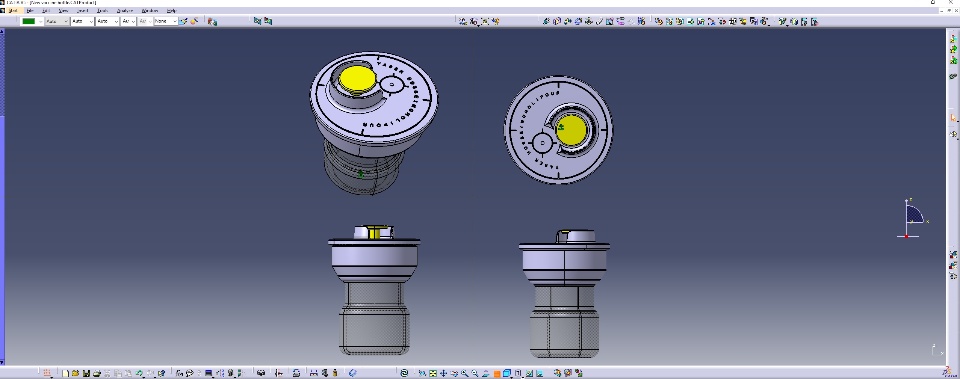Click the Fit All In icon
Image resolution: width=960 pixels, height=379 pixels.
433,373
